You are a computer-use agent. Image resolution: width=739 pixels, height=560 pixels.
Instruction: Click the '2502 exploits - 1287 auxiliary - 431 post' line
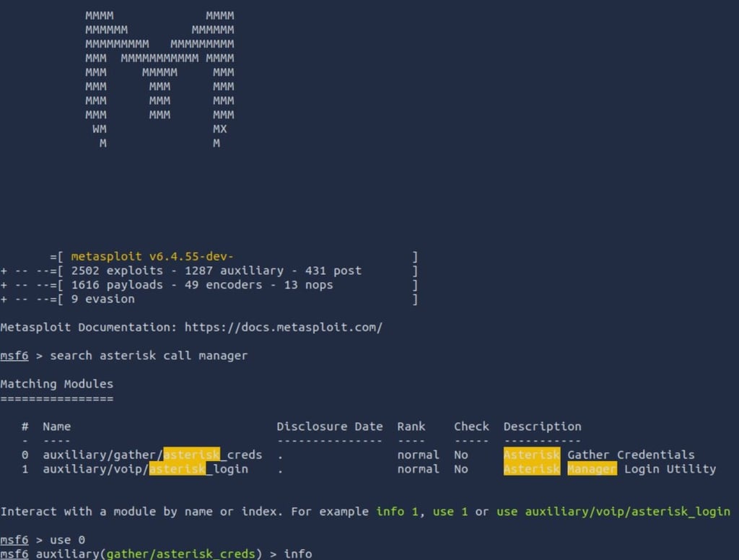tap(217, 271)
